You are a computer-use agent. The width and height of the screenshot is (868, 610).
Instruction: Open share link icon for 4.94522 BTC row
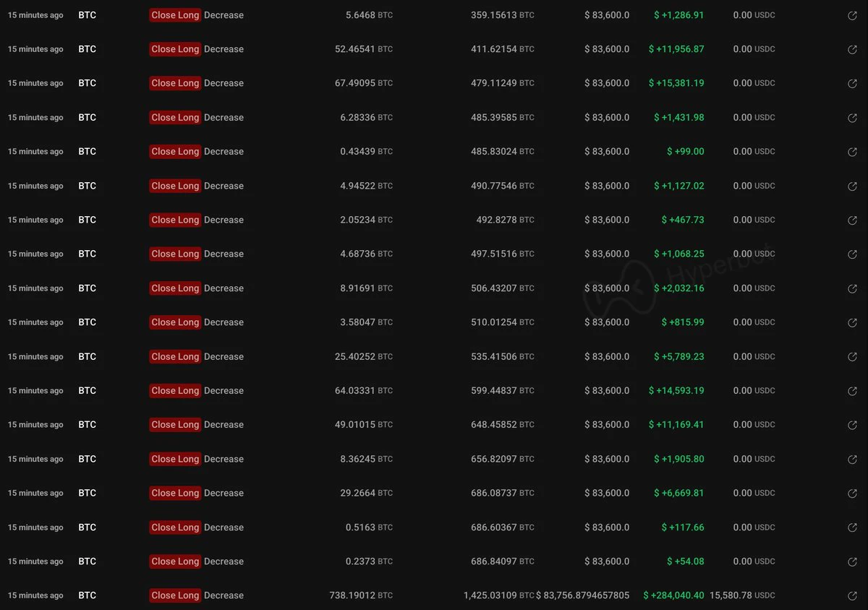[852, 186]
